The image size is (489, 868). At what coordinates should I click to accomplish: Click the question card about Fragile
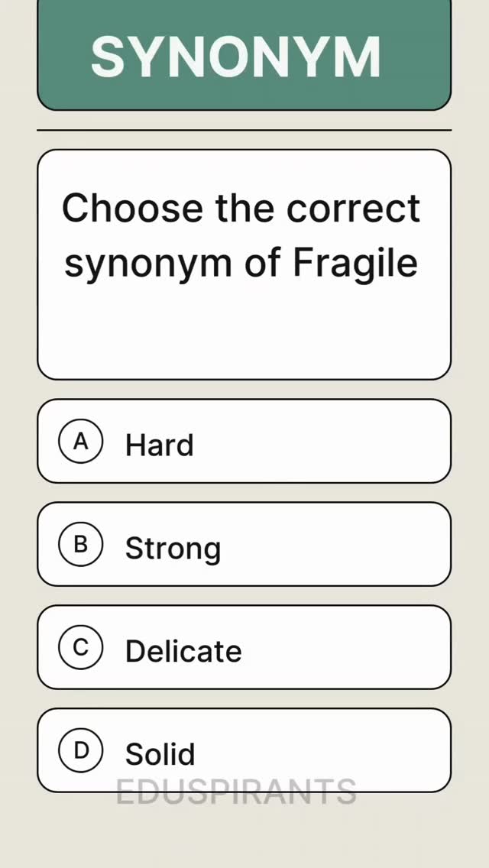[x=244, y=264]
